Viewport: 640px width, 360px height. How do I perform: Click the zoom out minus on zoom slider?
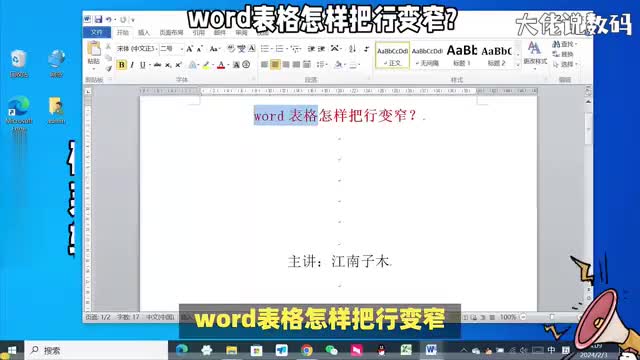[x=523, y=317]
